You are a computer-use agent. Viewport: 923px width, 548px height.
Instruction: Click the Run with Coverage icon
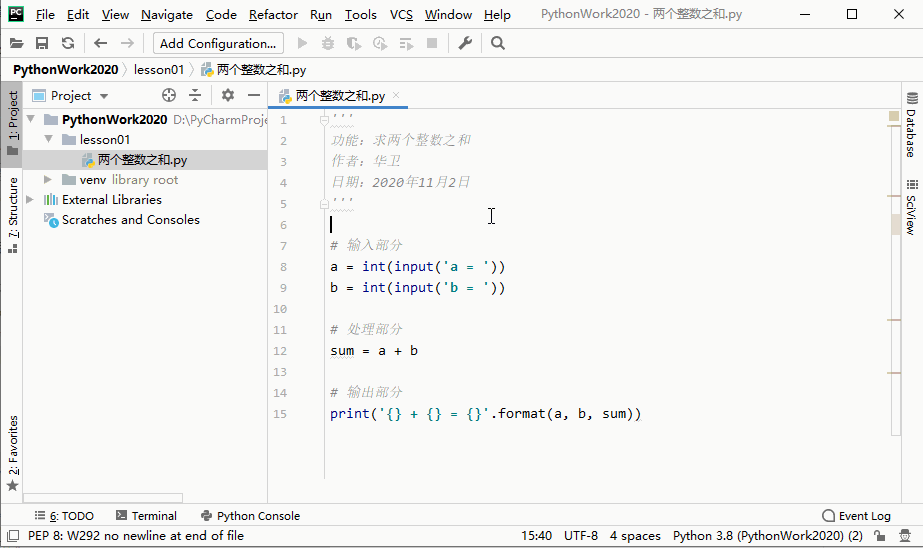pyautogui.click(x=354, y=43)
